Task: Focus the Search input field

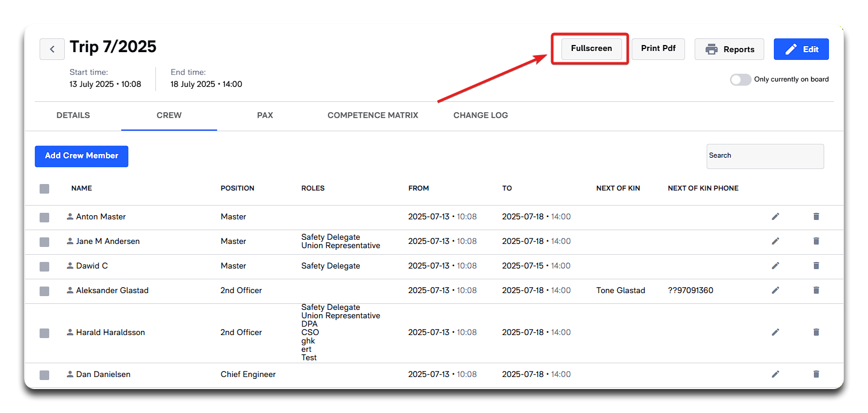Action: point(765,156)
